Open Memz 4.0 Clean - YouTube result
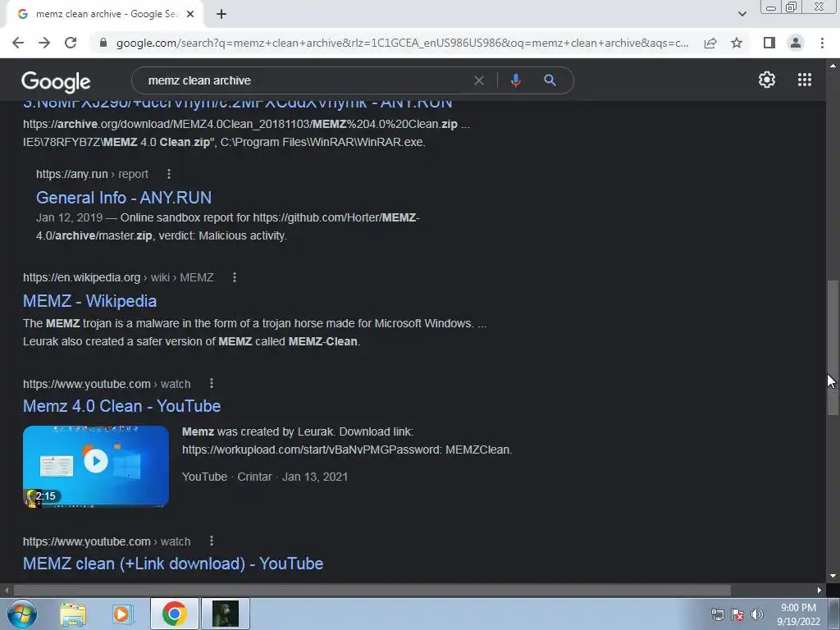Image resolution: width=840 pixels, height=630 pixels. [121, 406]
